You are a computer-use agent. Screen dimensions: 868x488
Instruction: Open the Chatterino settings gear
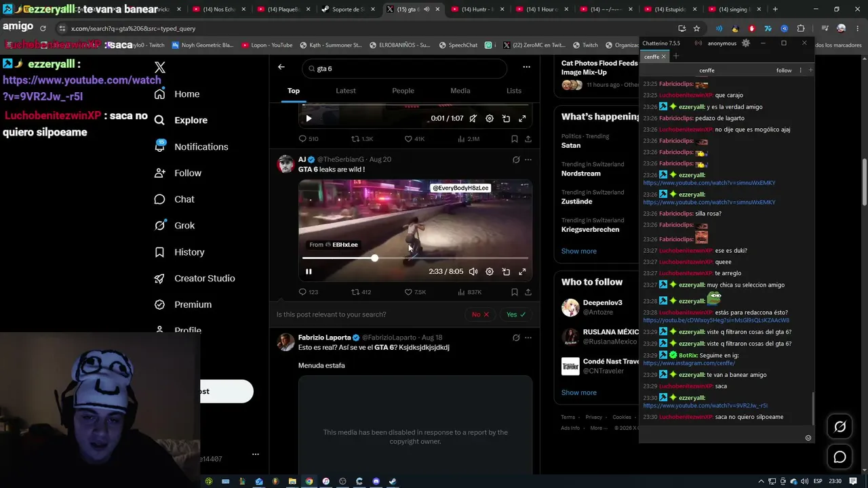coord(746,43)
